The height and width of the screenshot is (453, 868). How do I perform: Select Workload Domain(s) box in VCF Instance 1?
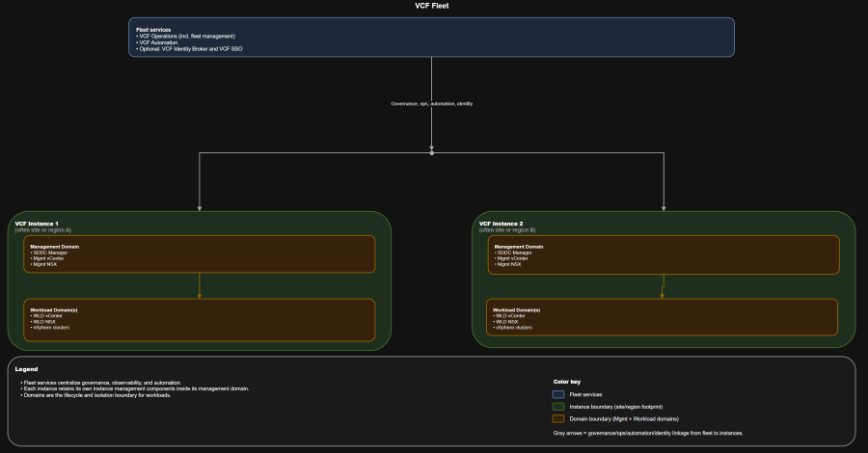pyautogui.click(x=200, y=319)
